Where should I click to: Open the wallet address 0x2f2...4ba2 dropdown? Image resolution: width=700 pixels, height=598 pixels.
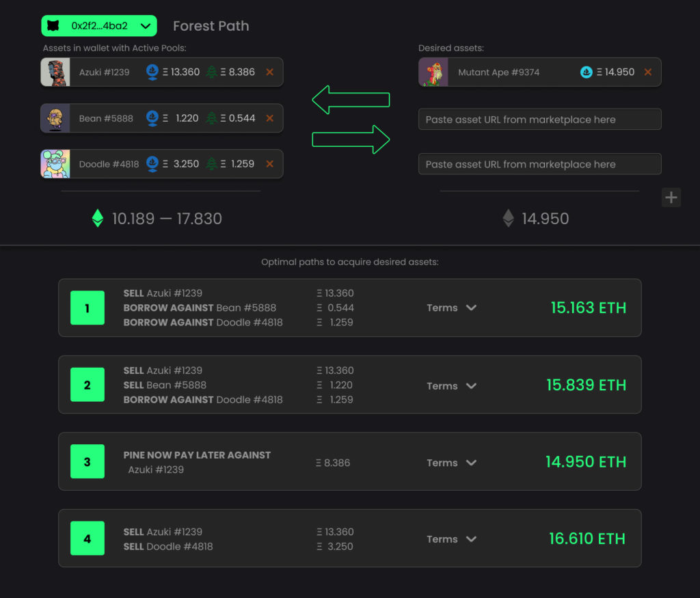(99, 26)
